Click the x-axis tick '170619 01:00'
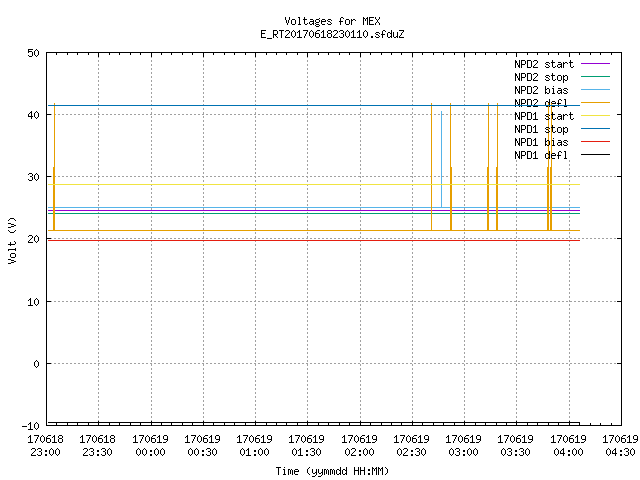This screenshot has height=480, width=640. click(x=254, y=446)
